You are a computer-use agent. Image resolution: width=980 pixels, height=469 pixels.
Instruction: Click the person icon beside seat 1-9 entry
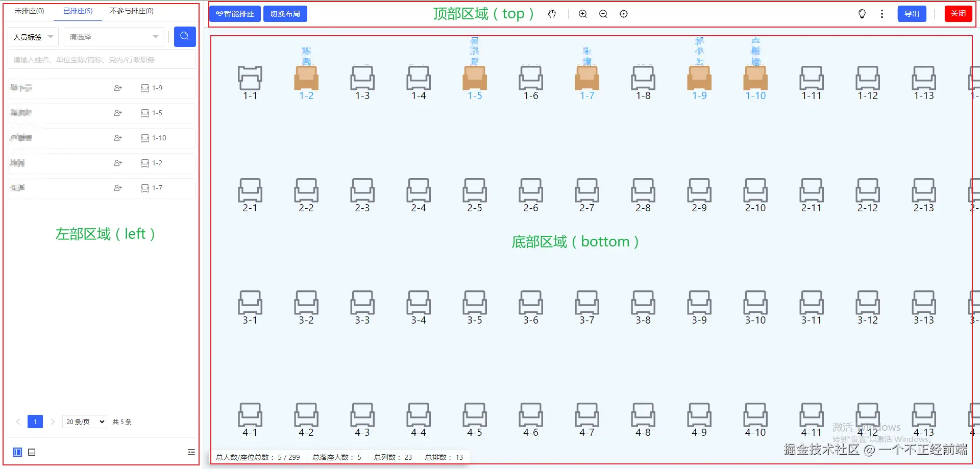pos(118,88)
